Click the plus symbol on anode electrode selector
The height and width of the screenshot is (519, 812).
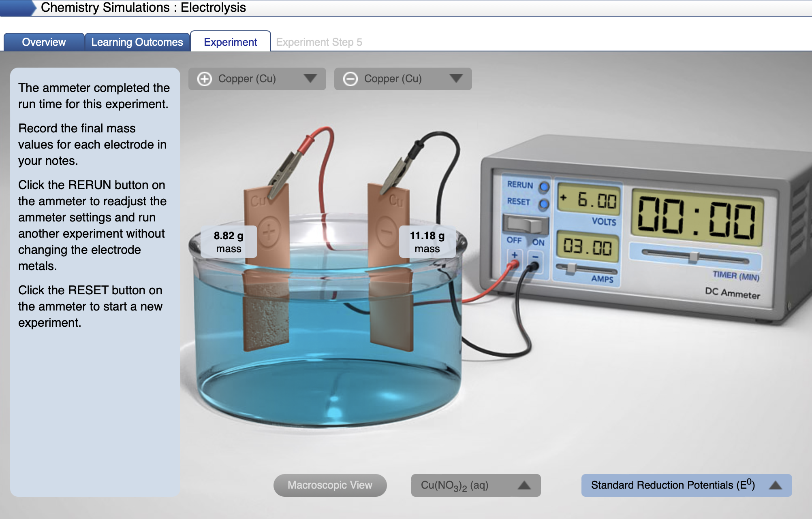point(205,79)
